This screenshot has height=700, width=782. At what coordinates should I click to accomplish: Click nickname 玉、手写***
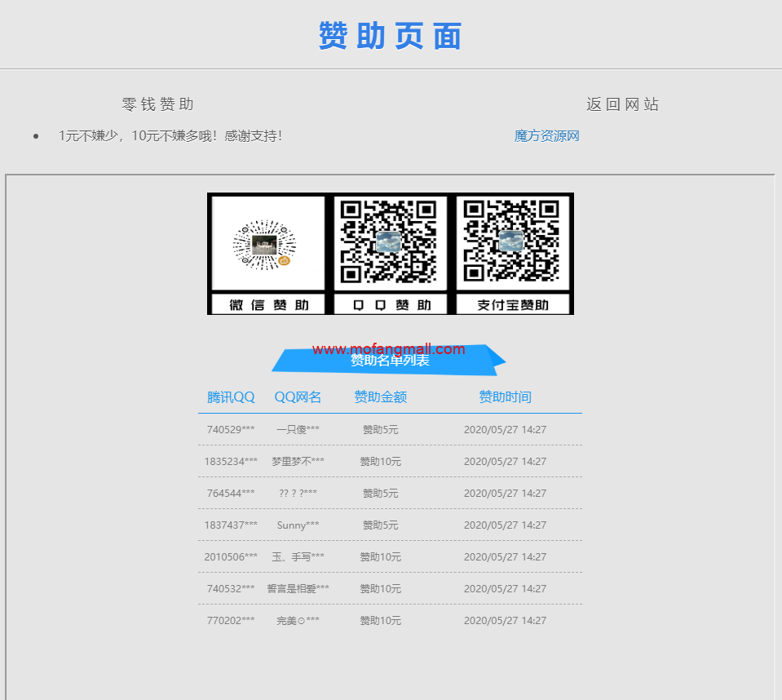point(298,556)
